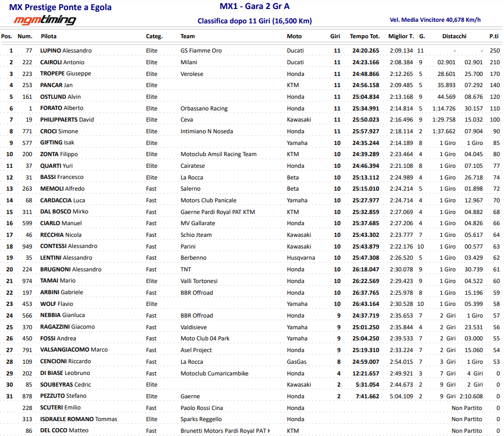This screenshot has height=436, width=504.
Task: Click team 'Intimiano N Noseda'
Action: [x=207, y=131]
